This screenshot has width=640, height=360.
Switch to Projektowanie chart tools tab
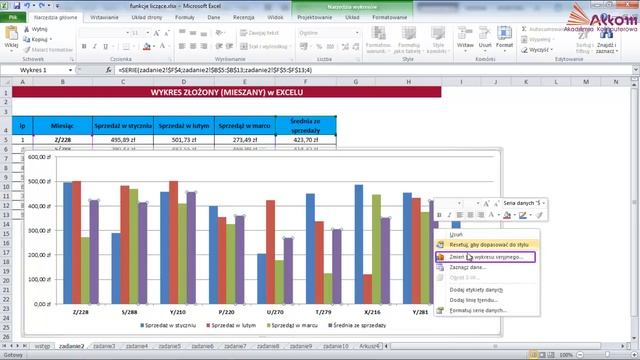coord(315,18)
